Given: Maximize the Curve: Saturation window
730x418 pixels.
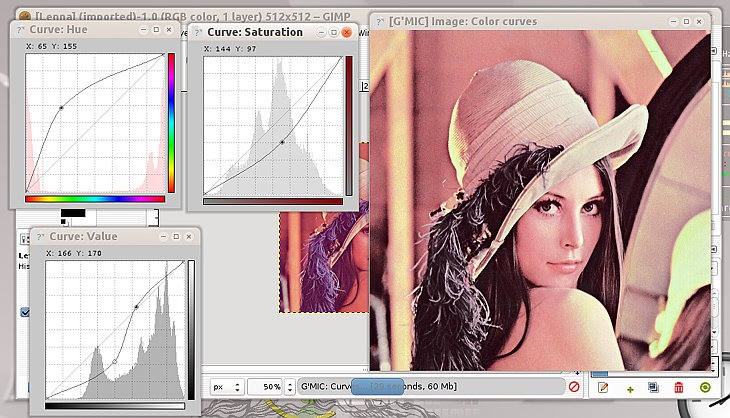Looking at the screenshot, I should tap(334, 32).
